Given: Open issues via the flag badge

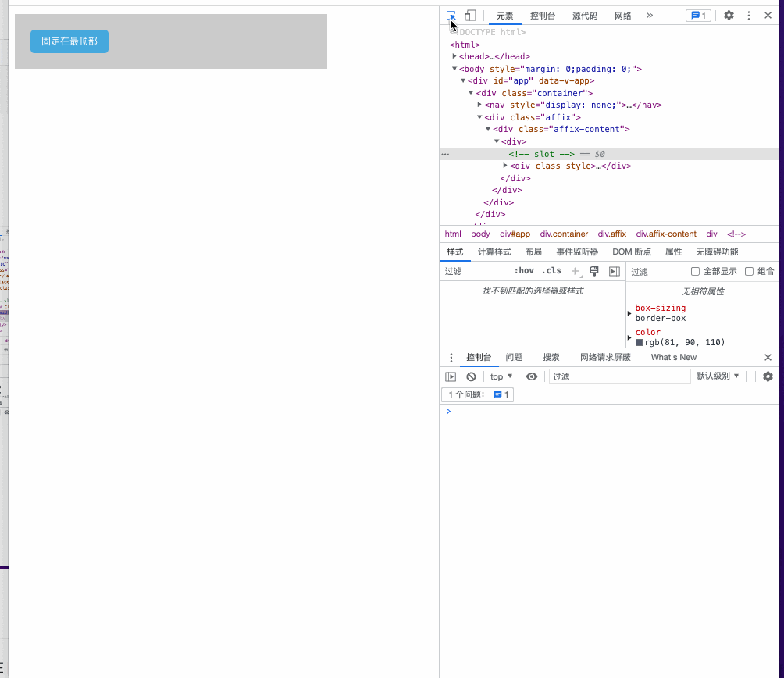Looking at the screenshot, I should click(x=697, y=15).
